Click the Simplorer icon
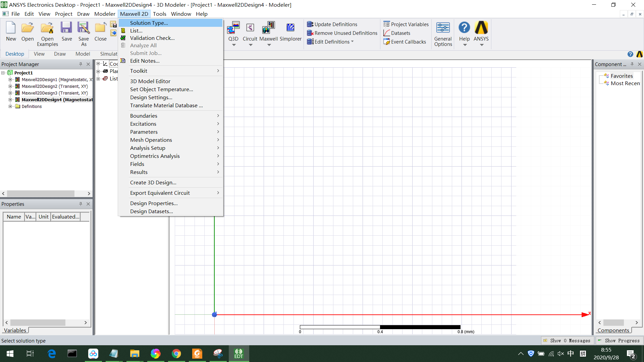644x362 pixels. [290, 27]
